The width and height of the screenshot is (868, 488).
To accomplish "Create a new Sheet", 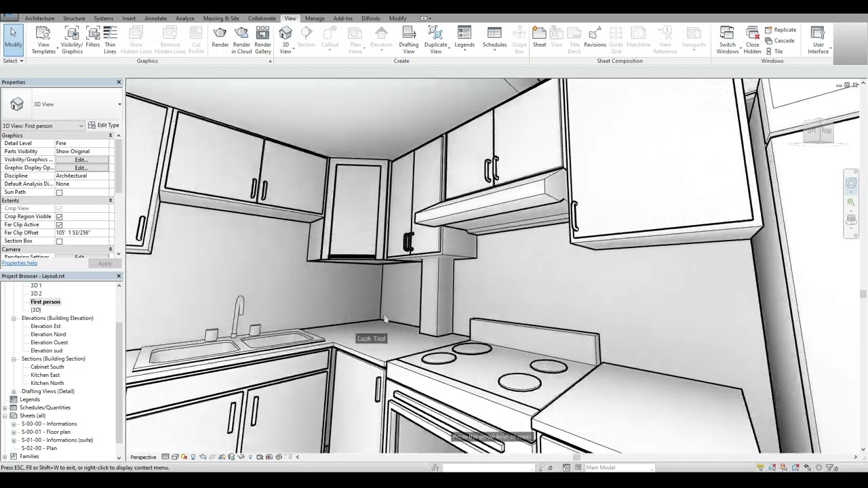I will [539, 37].
